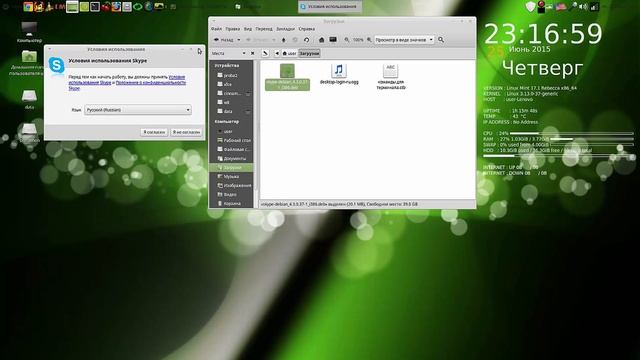Open the terminal launcher in the panel

pos(95,7)
